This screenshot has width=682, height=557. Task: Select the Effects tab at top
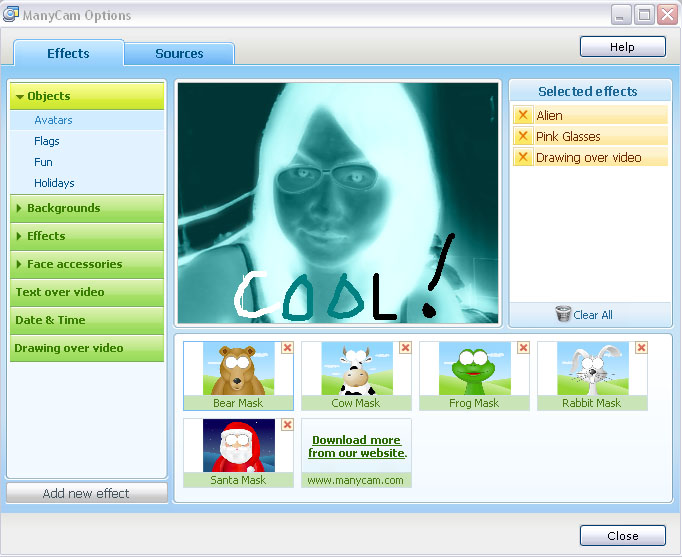pyautogui.click(x=68, y=53)
